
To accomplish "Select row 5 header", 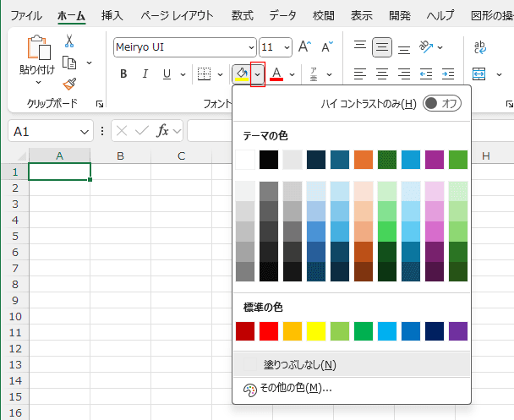I will (14, 235).
